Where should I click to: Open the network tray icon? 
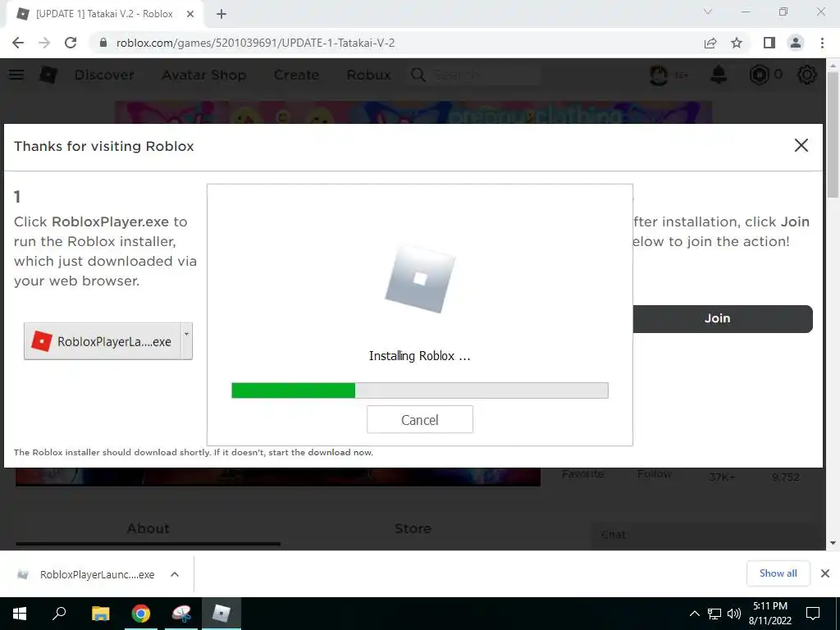[x=714, y=614]
